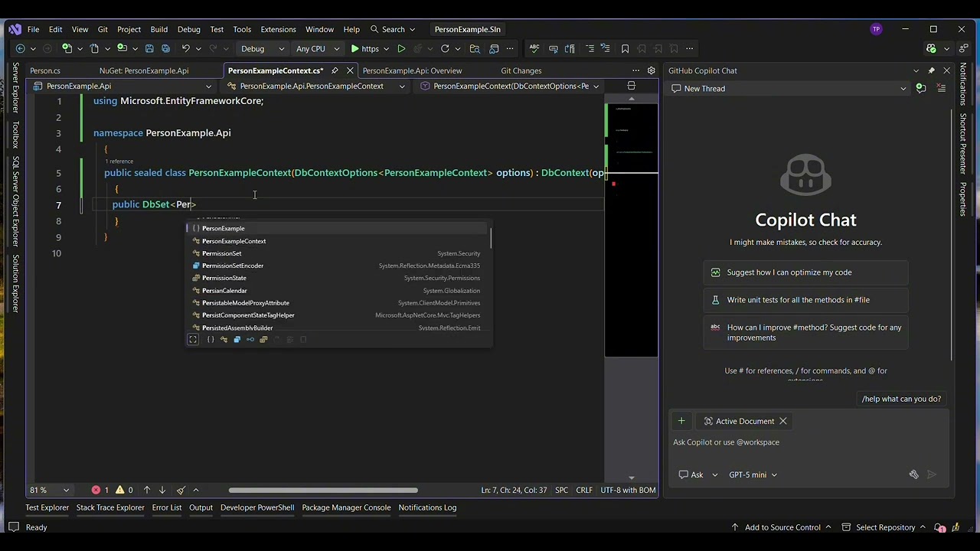Viewport: 980px width, 551px height.
Task: Click the user account avatar TP
Action: tap(876, 29)
